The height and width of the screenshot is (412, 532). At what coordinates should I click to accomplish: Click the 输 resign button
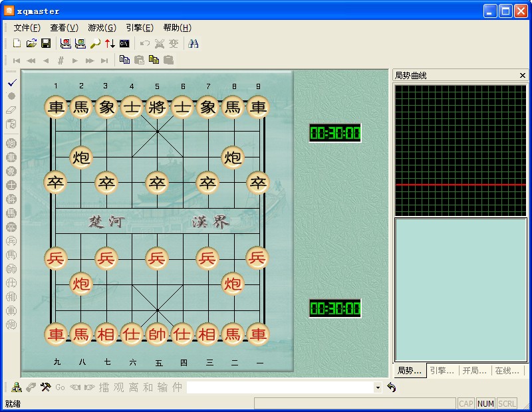tap(162, 387)
